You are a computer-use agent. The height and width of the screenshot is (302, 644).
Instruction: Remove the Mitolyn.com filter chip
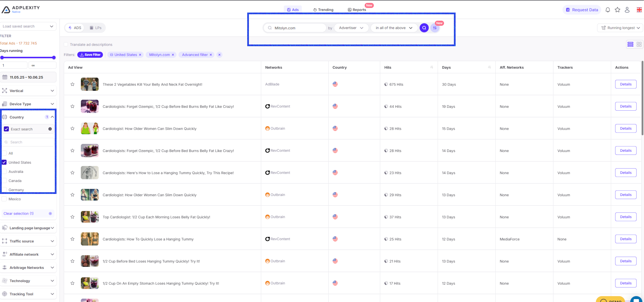pyautogui.click(x=173, y=55)
